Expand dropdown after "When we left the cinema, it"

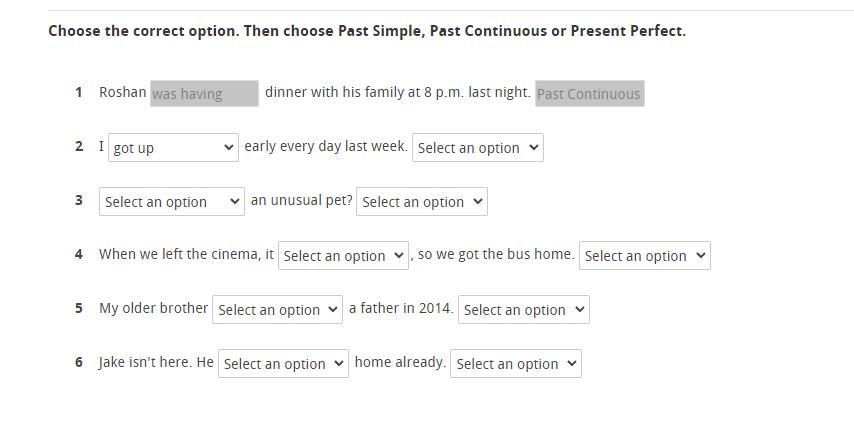[343, 256]
